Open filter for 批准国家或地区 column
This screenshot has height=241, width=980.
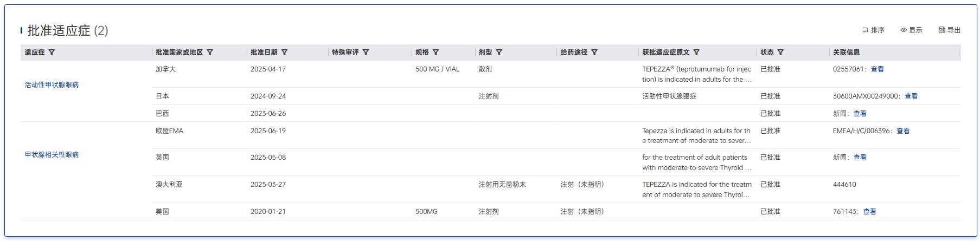[x=210, y=53]
